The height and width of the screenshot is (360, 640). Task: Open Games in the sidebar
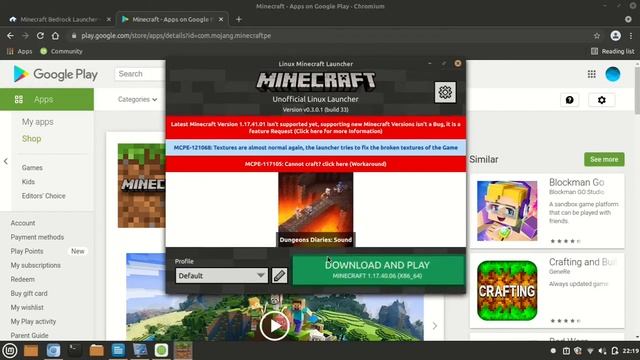pyautogui.click(x=32, y=168)
